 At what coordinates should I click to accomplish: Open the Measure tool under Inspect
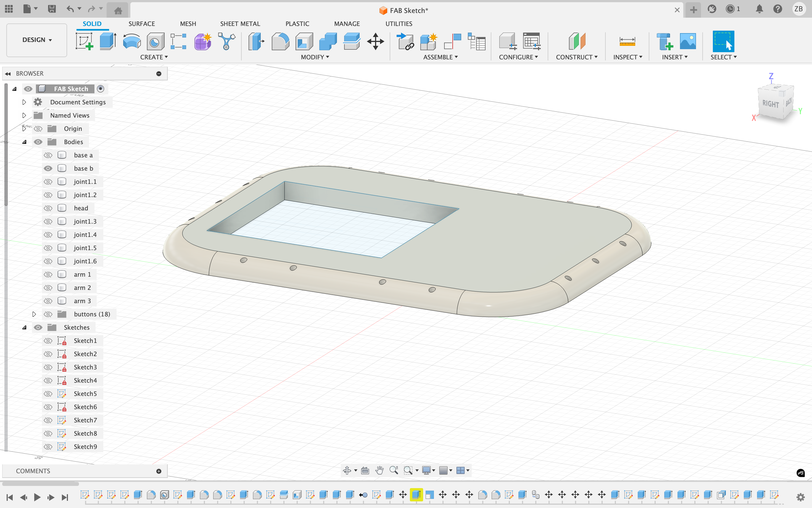(627, 42)
